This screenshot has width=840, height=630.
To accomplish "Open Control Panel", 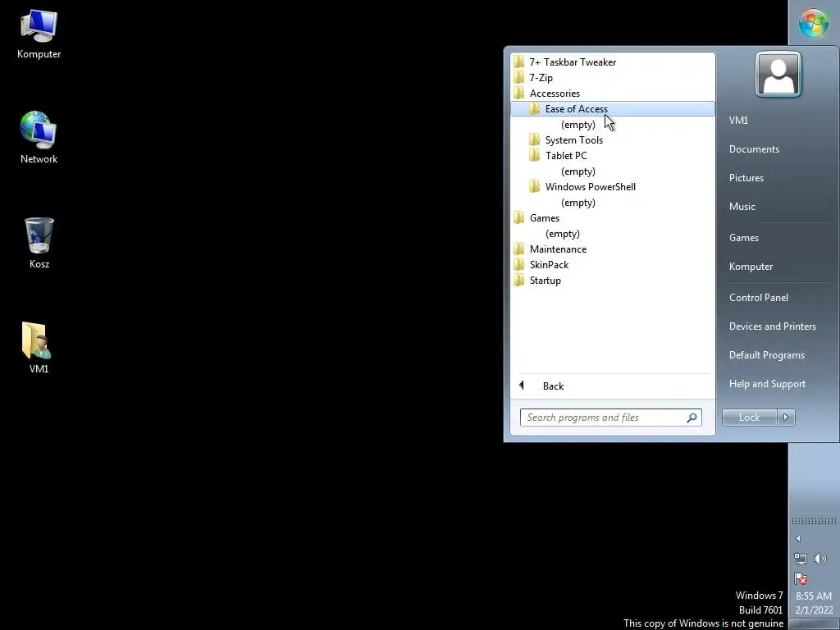I will coord(758,297).
